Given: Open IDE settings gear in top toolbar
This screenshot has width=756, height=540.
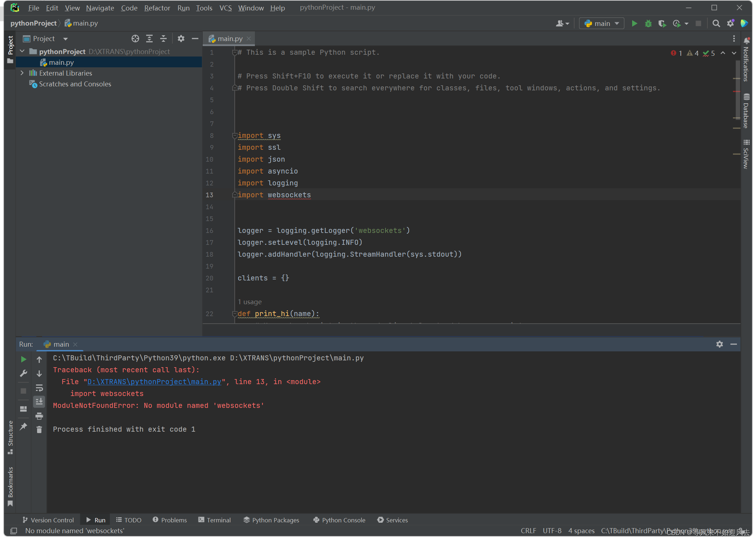Looking at the screenshot, I should [x=730, y=24].
